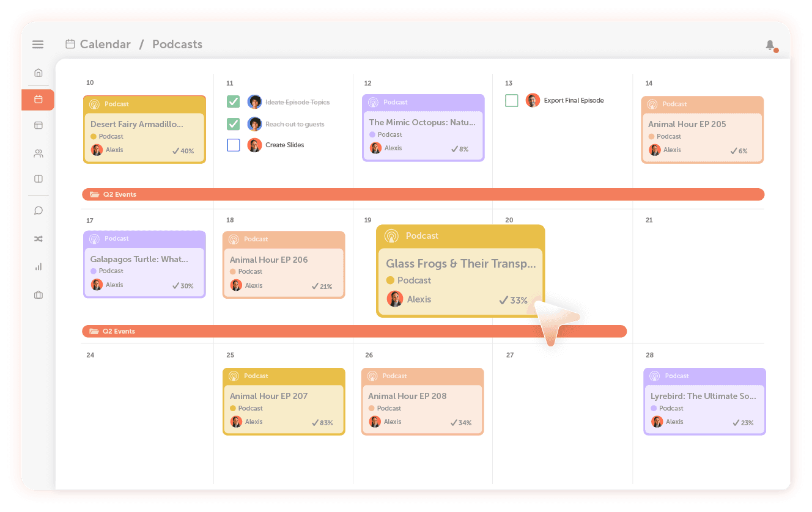The width and height of the screenshot is (812, 512).
Task: Open the Glass Frogs podcast event card
Action: pyautogui.click(x=461, y=269)
